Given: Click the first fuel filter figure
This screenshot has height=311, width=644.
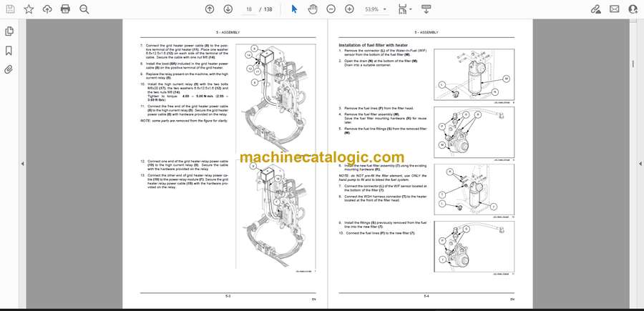Looking at the screenshot, I should (x=474, y=74).
